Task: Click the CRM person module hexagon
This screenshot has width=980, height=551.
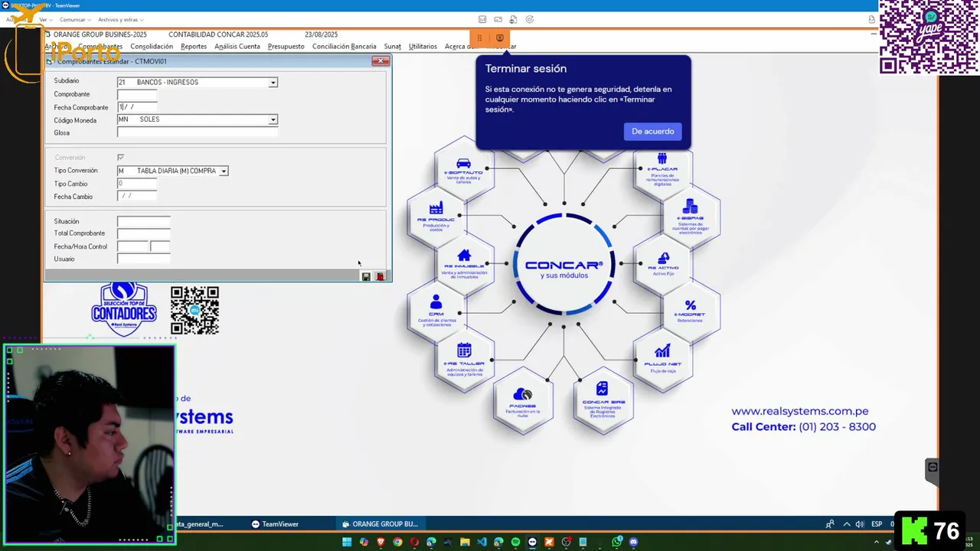Action: [x=436, y=310]
